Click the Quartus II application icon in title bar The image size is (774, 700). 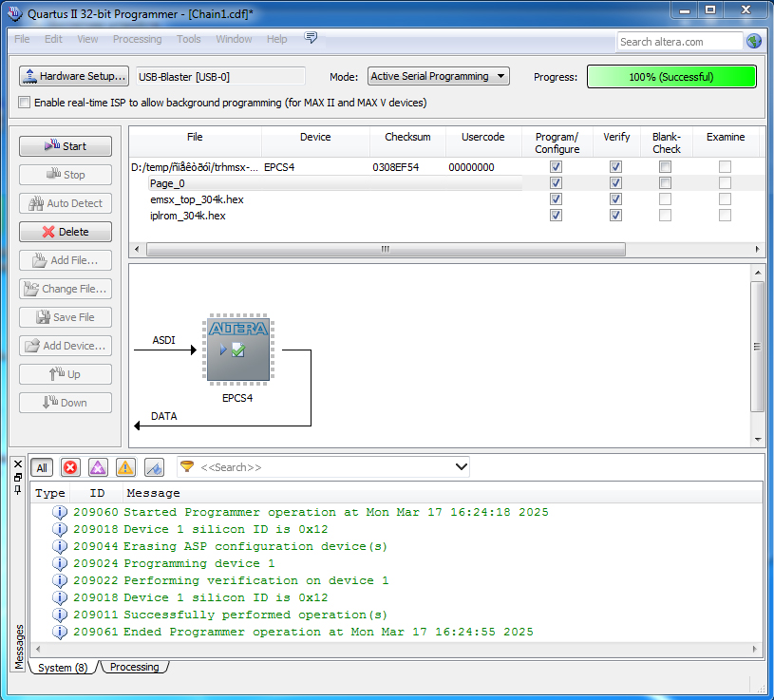pos(15,13)
